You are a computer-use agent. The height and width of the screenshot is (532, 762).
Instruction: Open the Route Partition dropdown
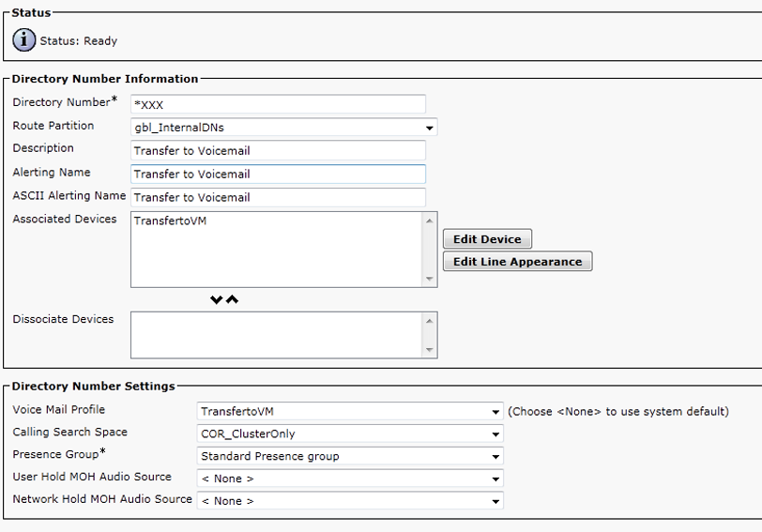point(284,127)
